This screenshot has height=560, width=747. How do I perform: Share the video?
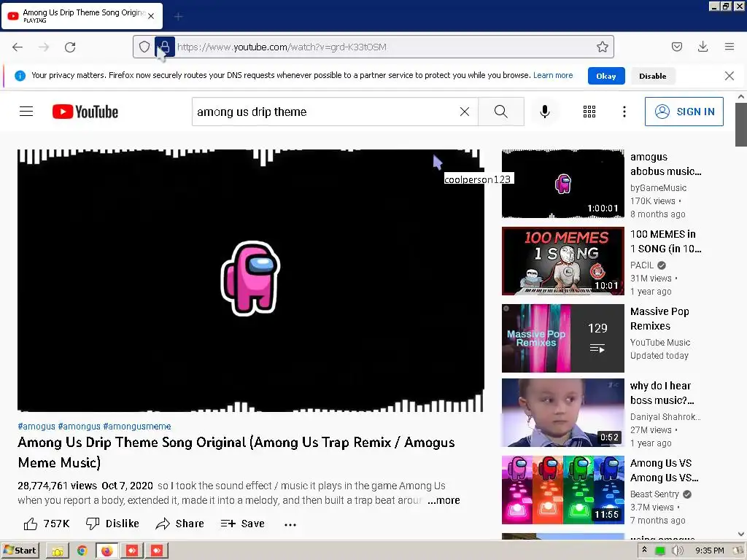point(180,524)
